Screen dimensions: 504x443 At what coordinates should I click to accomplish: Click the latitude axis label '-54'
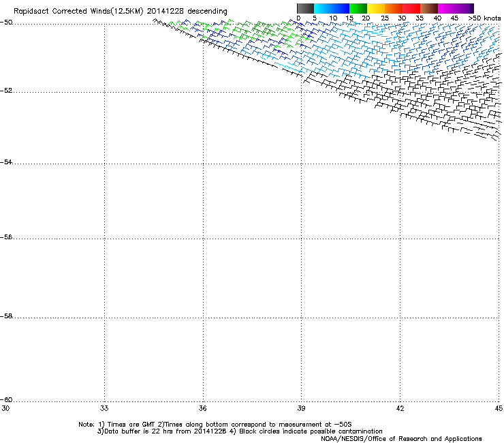(6, 162)
